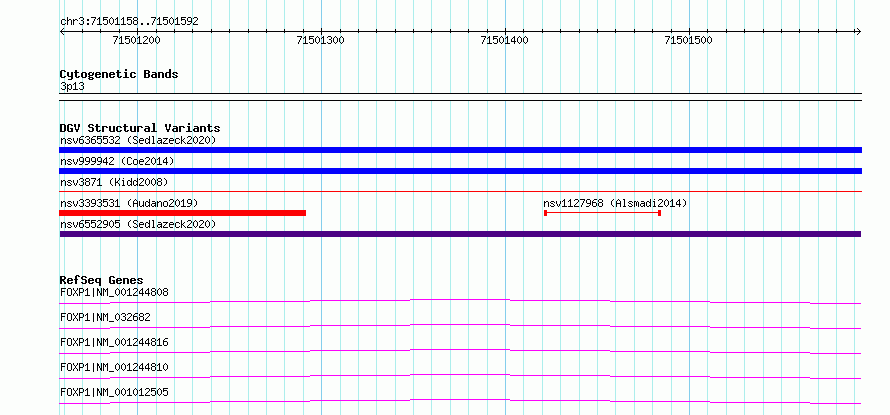Image resolution: width=890 pixels, height=415 pixels.
Task: Click the magenta line of FOXP1|NM_032682
Action: tap(460, 326)
